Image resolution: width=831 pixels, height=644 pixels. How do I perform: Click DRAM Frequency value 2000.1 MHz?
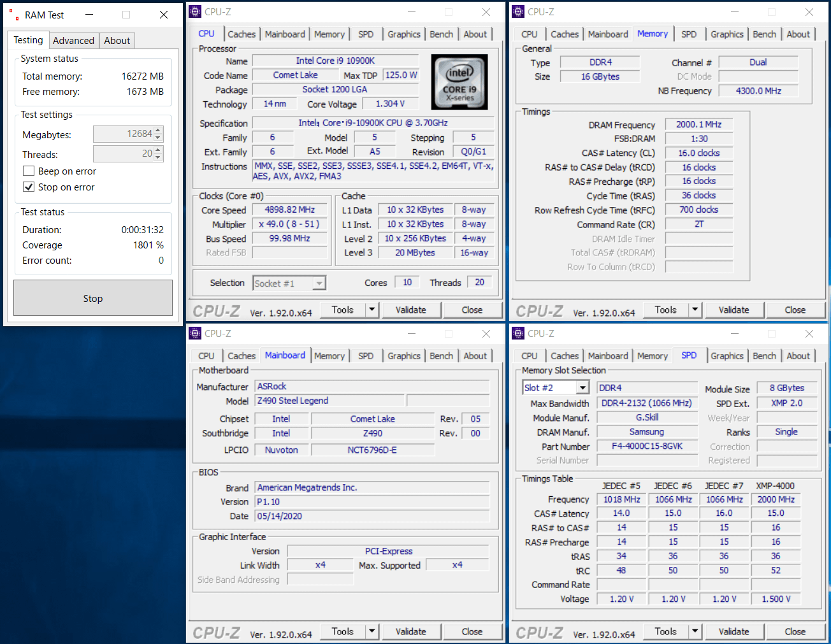[x=699, y=124]
